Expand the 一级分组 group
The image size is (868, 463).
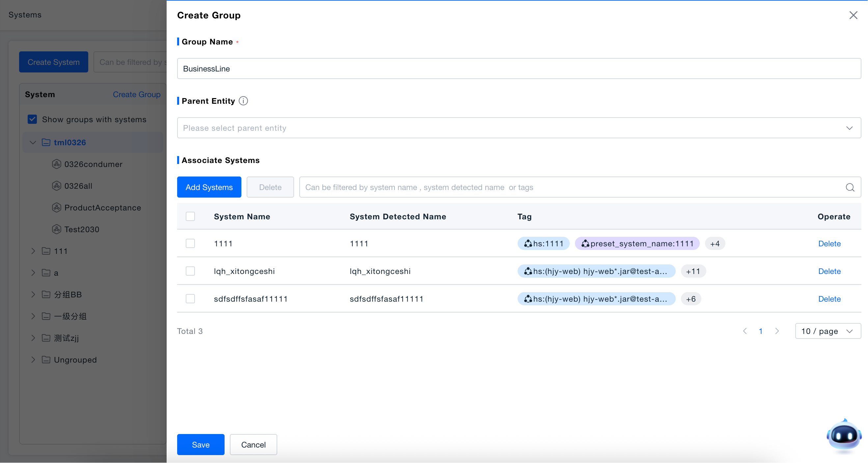pyautogui.click(x=33, y=316)
